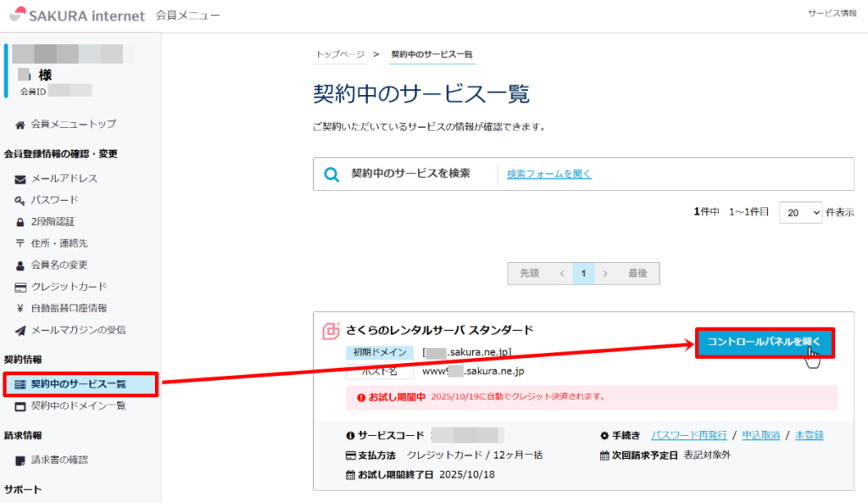This screenshot has height=503, width=868.
Task: Click the トップページ breadcrumb
Action: tap(340, 54)
